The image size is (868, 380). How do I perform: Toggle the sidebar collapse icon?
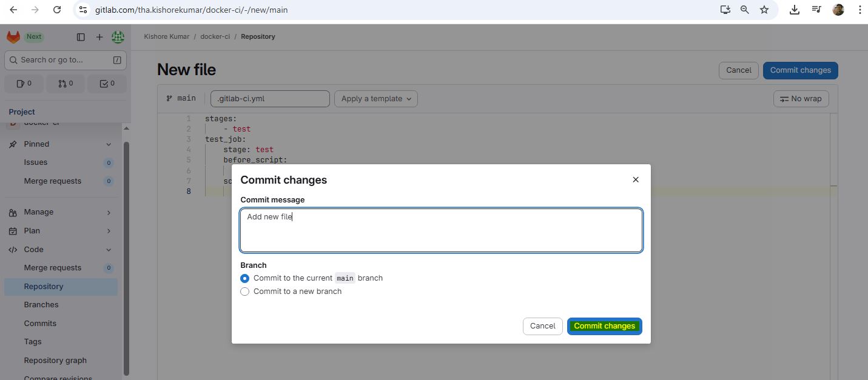81,37
